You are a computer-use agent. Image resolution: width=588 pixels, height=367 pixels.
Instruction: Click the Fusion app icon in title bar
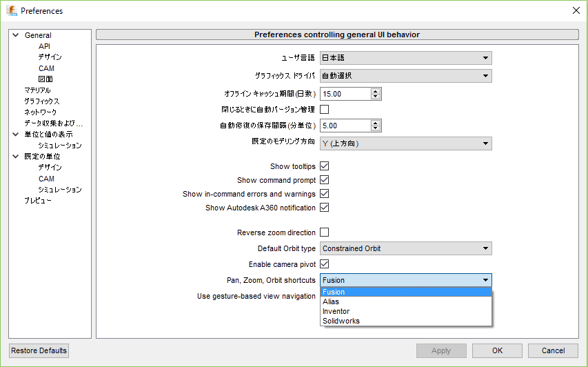pos(12,10)
